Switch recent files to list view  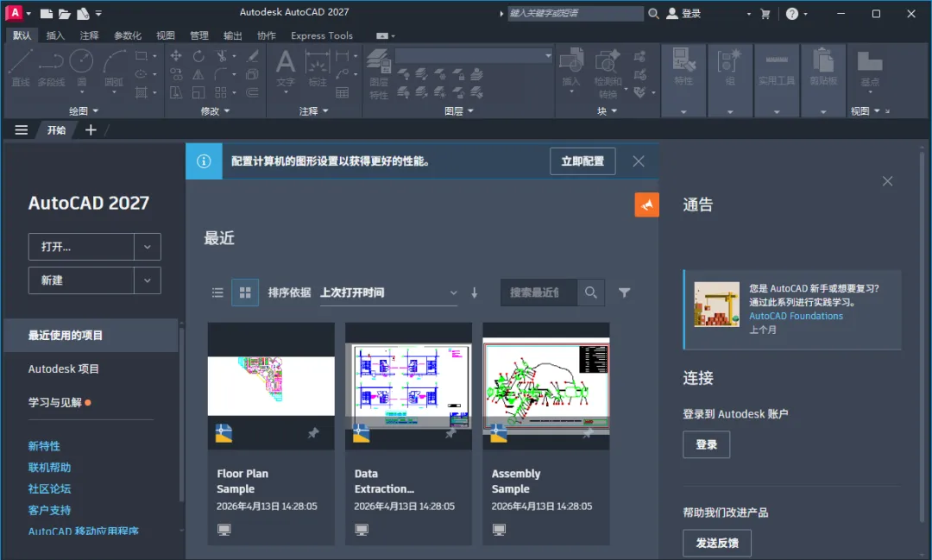click(217, 293)
